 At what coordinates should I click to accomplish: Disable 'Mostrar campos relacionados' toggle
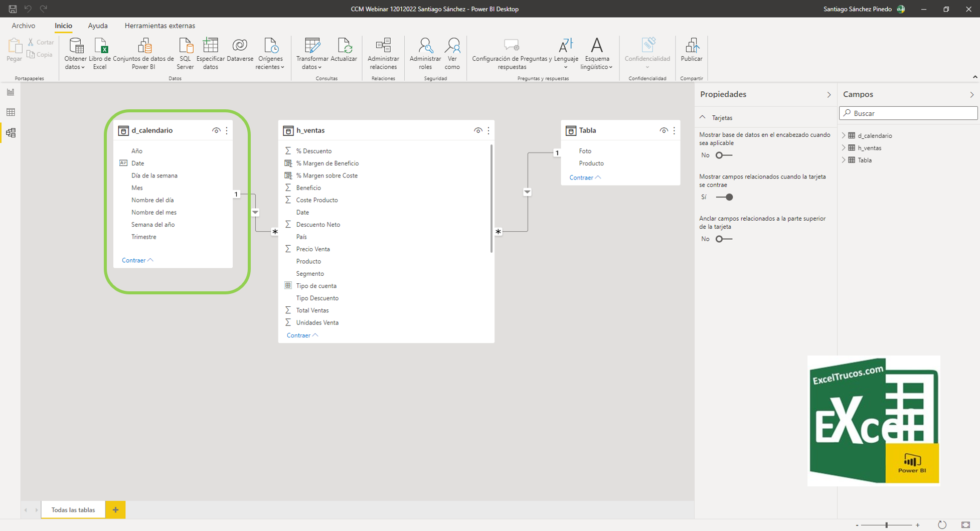point(724,197)
